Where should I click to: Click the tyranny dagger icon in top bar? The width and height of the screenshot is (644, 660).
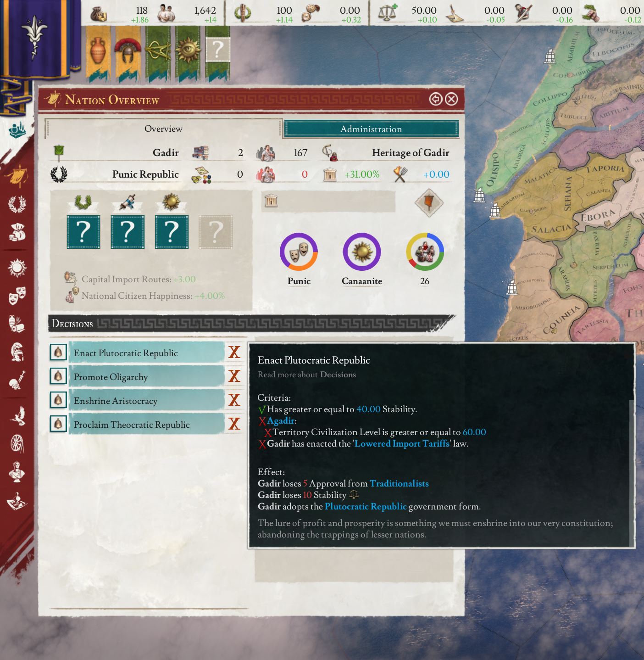coord(523,13)
